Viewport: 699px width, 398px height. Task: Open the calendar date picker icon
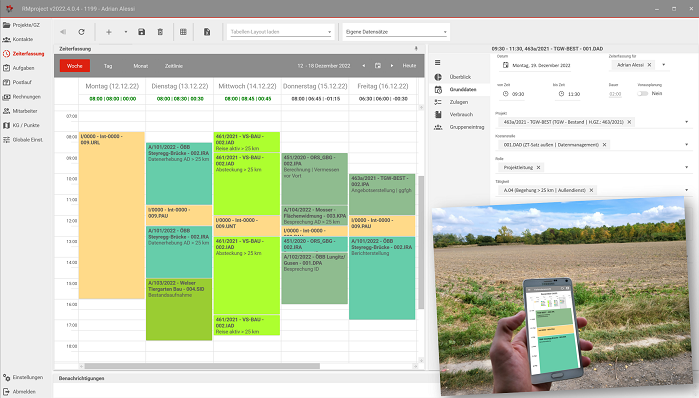(x=378, y=66)
